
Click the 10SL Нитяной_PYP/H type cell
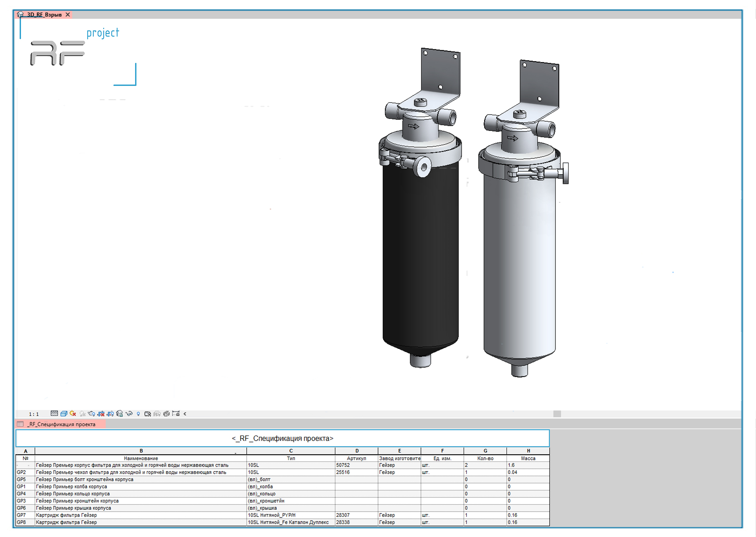pos(291,515)
